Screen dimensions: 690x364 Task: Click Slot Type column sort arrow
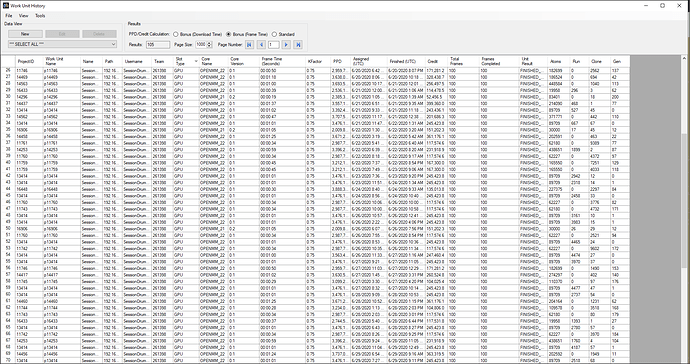196,61
